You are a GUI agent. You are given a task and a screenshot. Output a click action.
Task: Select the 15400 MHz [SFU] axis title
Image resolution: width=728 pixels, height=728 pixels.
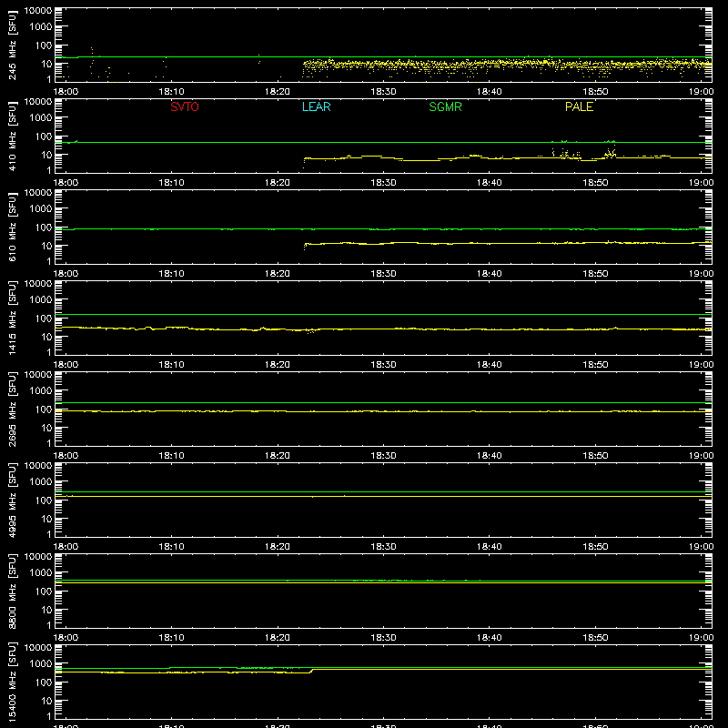tap(13, 682)
